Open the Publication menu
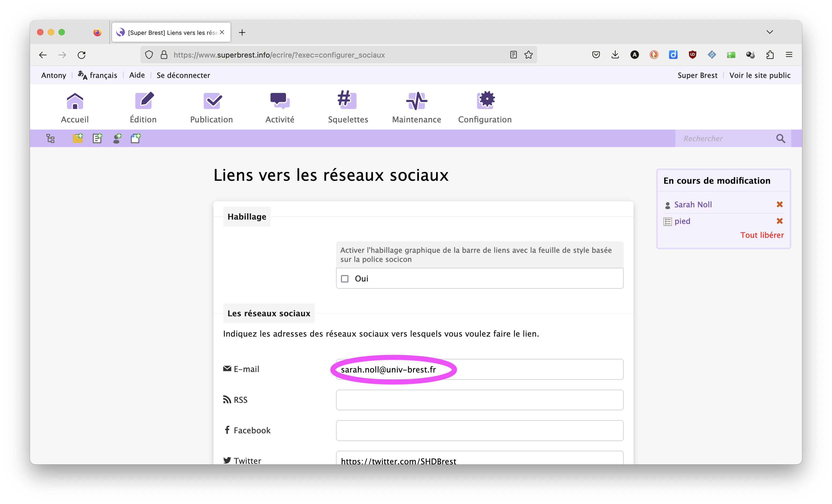Viewport: 832px width, 504px height. point(211,108)
